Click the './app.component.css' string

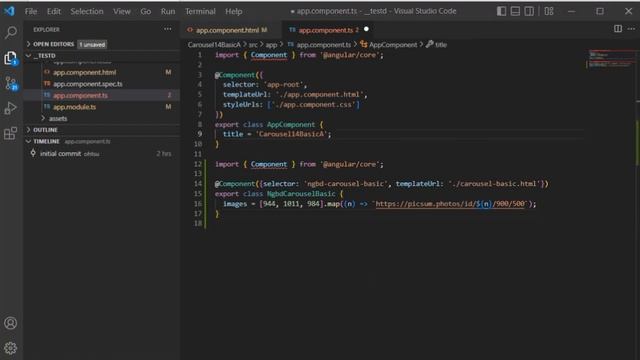[313, 104]
